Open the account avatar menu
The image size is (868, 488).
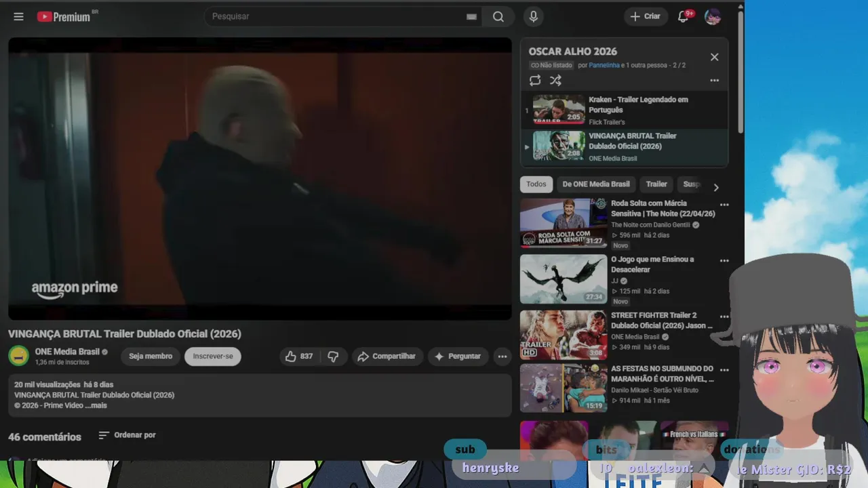(713, 17)
